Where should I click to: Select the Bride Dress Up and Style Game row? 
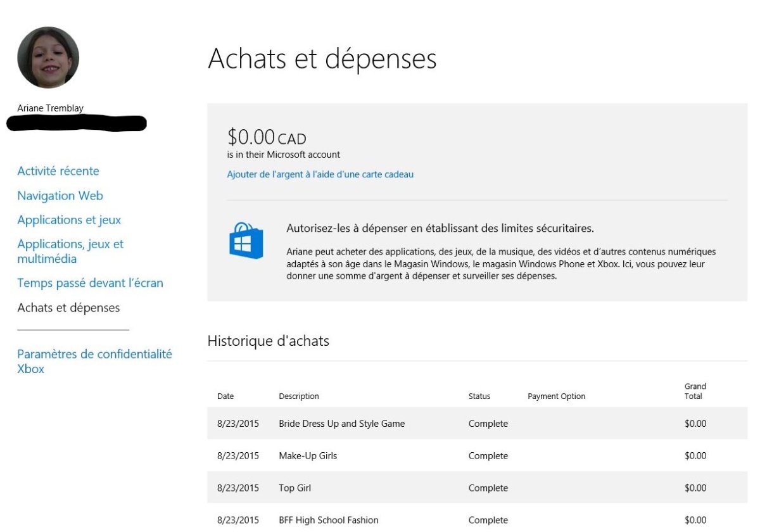click(x=341, y=424)
